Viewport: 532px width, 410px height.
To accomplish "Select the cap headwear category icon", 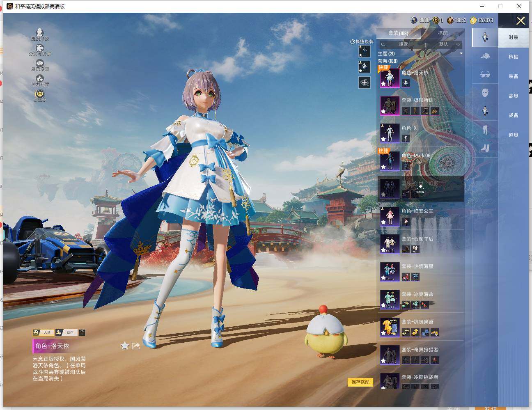I will 485,56.
